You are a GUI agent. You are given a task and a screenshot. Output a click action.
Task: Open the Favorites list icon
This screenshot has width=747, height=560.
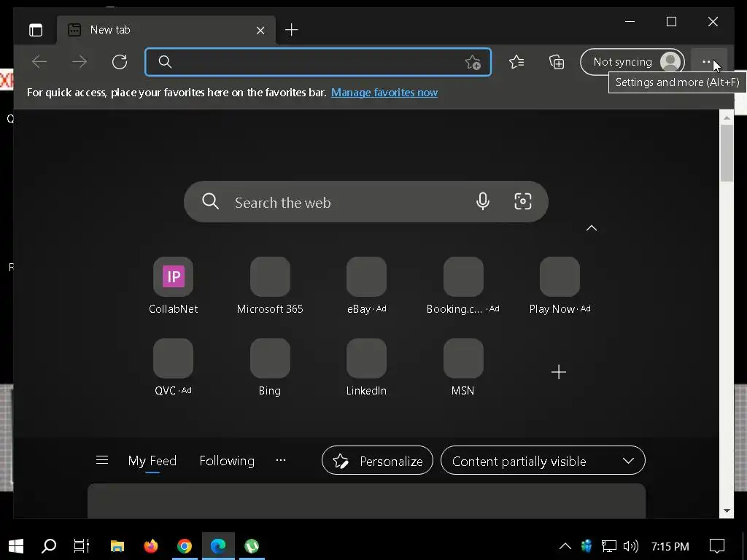(516, 62)
